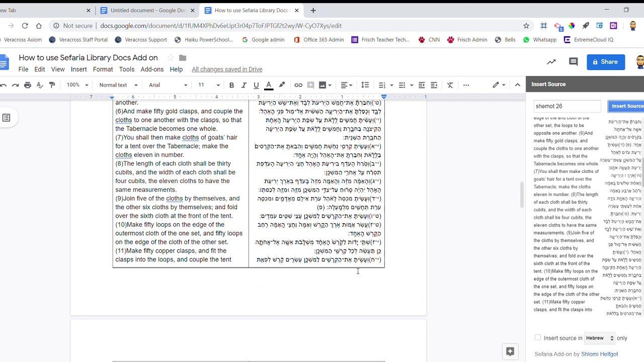Open the text alignment dropdown
The width and height of the screenshot is (644, 362).
click(347, 85)
